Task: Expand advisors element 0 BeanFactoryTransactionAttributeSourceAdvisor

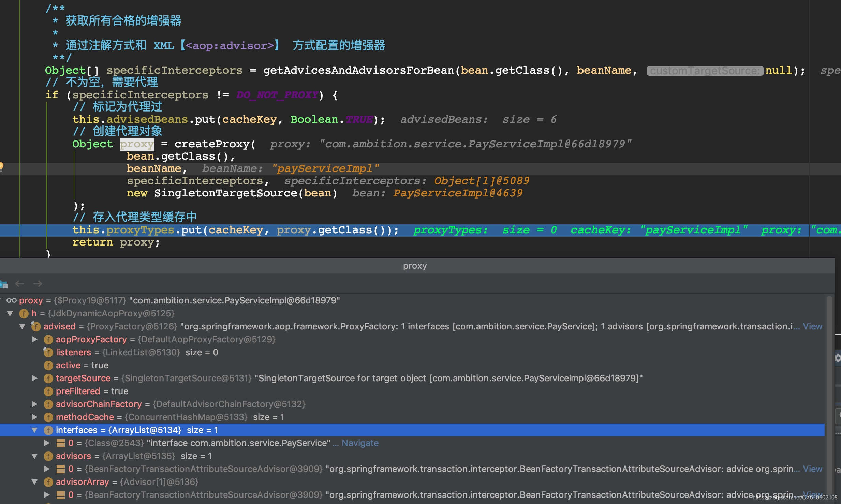Action: click(47, 469)
